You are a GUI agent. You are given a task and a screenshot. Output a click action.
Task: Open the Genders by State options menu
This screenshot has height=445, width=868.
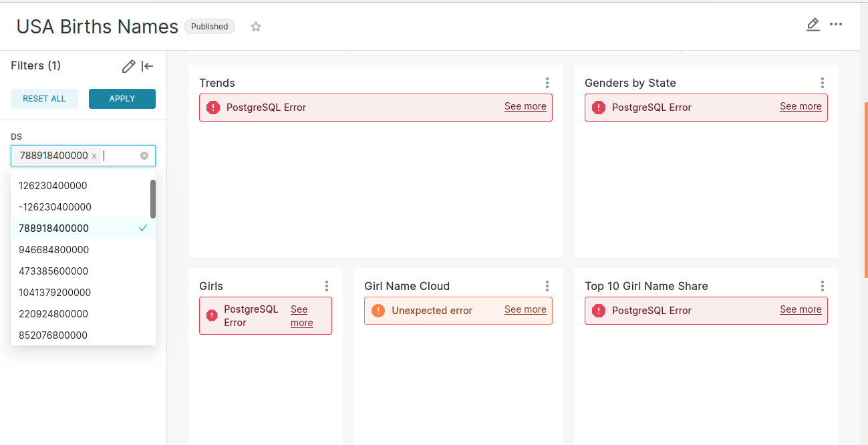coord(823,83)
